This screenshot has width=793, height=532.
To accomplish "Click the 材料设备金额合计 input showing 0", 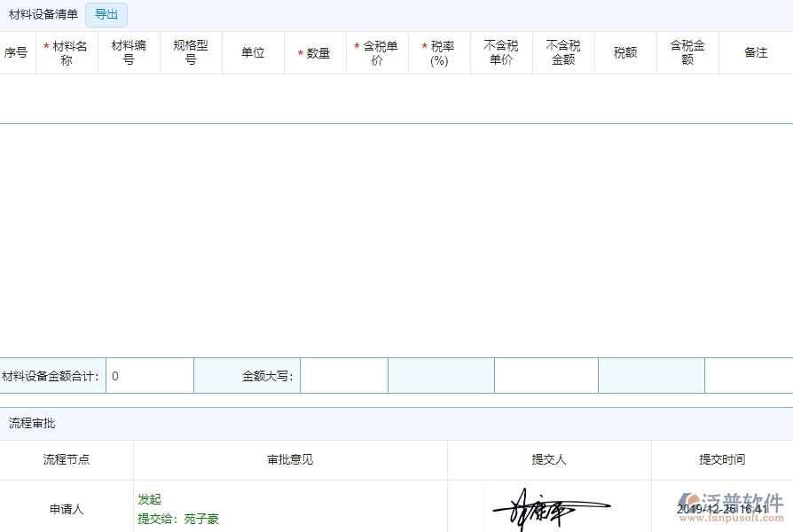I will coord(149,375).
